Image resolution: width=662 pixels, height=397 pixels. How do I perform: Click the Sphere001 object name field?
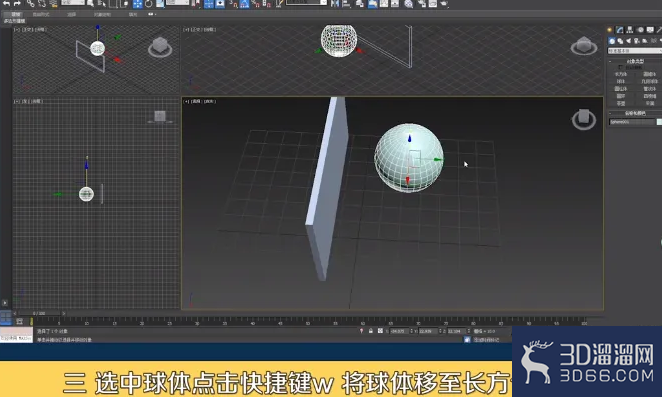pos(632,122)
